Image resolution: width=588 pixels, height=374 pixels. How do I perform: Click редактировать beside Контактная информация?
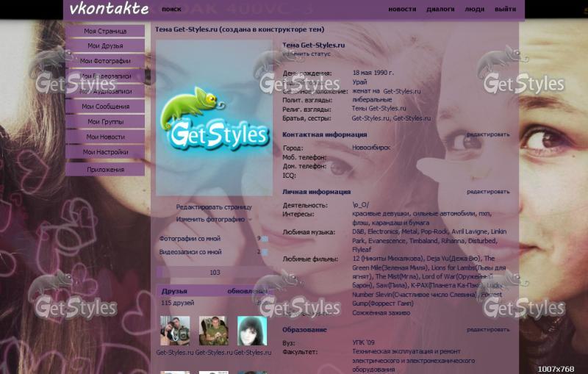488,134
